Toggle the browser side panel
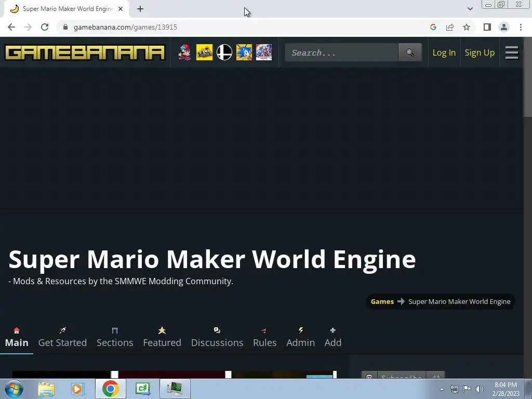 [487, 27]
